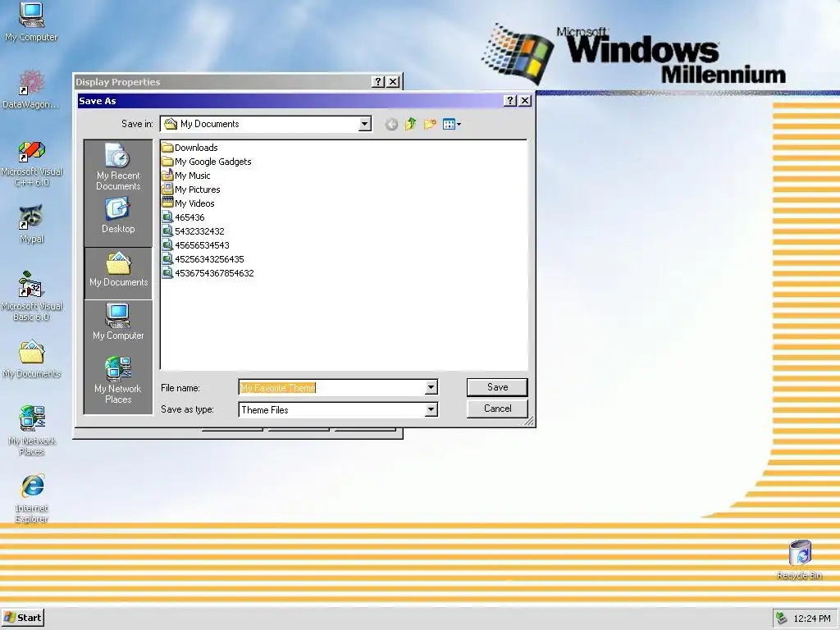
Task: Click the File name text field
Action: 331,387
